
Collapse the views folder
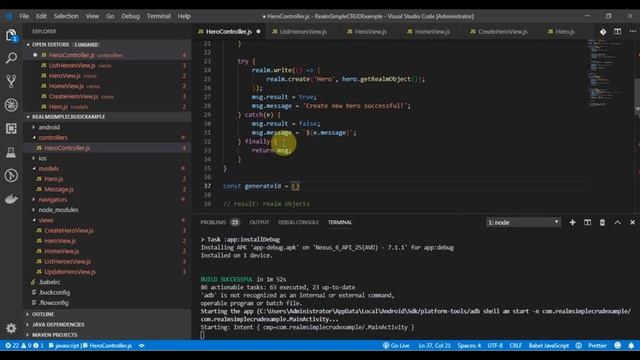click(46, 220)
